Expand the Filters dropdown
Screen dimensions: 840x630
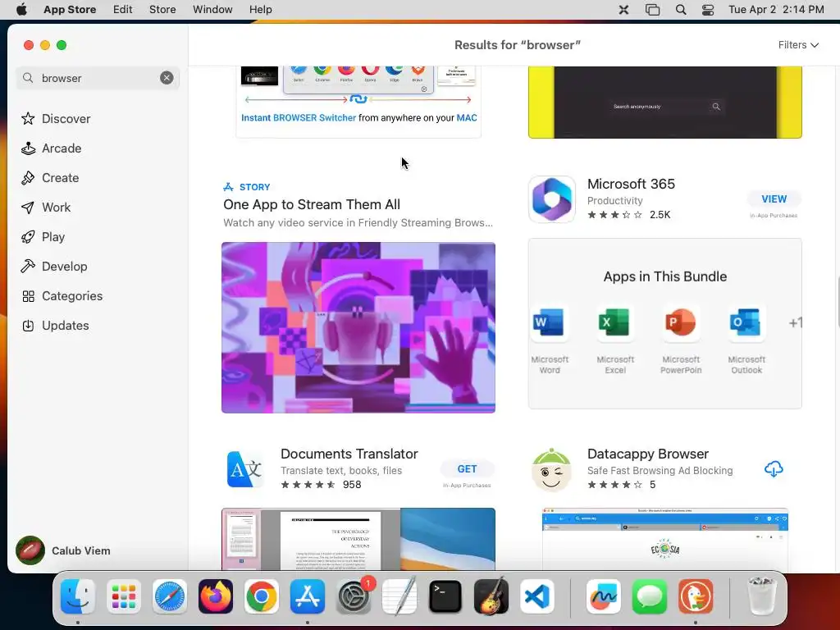point(798,45)
